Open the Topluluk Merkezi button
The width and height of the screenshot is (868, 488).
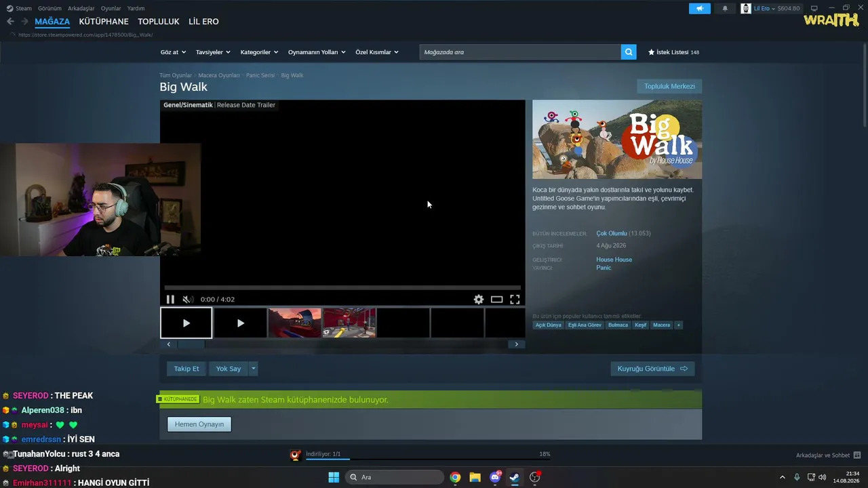coord(669,87)
